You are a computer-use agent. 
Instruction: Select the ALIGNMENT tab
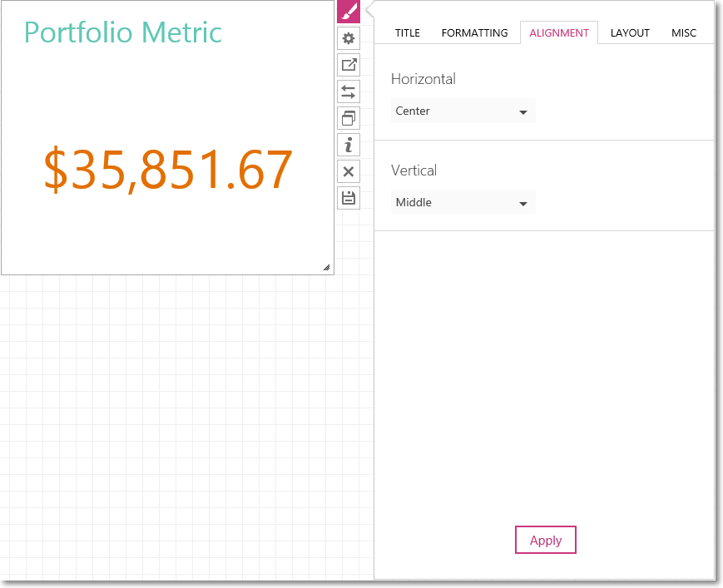[x=559, y=32]
